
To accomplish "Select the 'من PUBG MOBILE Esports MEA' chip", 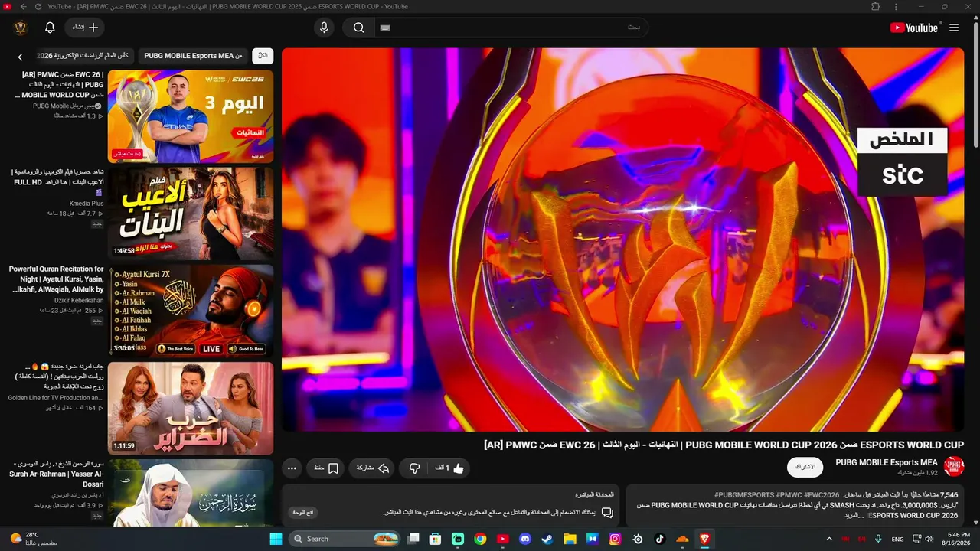I will click(193, 56).
